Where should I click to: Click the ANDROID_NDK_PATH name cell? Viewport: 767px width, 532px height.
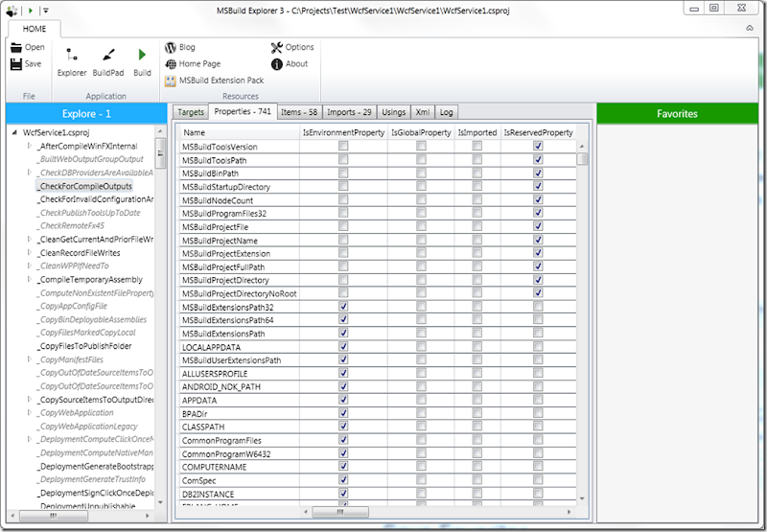tap(240, 386)
